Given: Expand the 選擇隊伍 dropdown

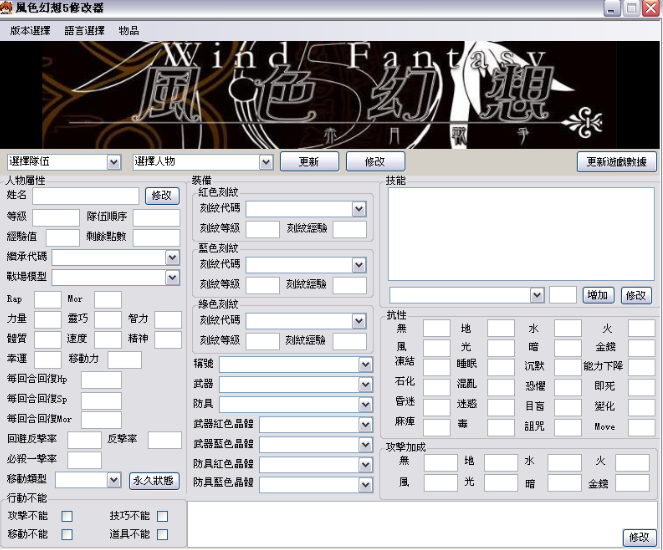Looking at the screenshot, I should pos(113,161).
